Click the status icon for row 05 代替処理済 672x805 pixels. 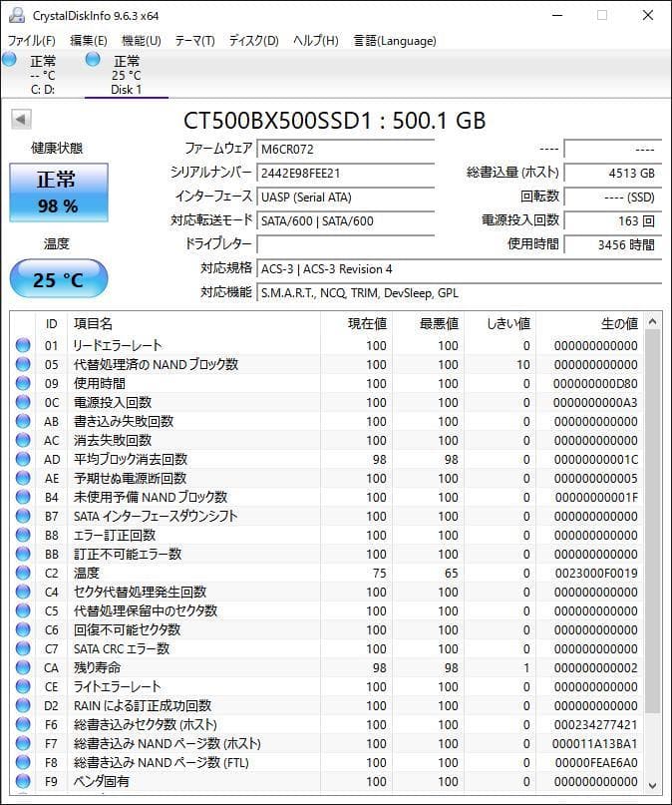(x=23, y=364)
